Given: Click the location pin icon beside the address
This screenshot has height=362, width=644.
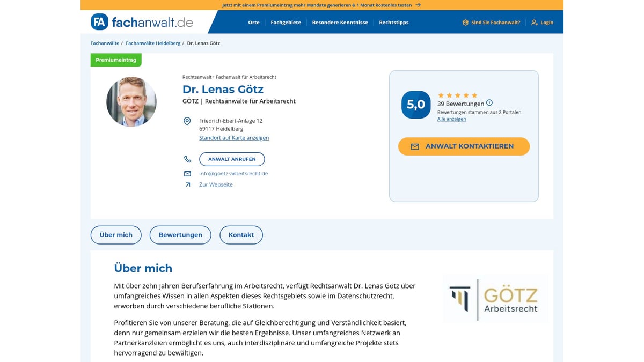Looking at the screenshot, I should coord(187,121).
